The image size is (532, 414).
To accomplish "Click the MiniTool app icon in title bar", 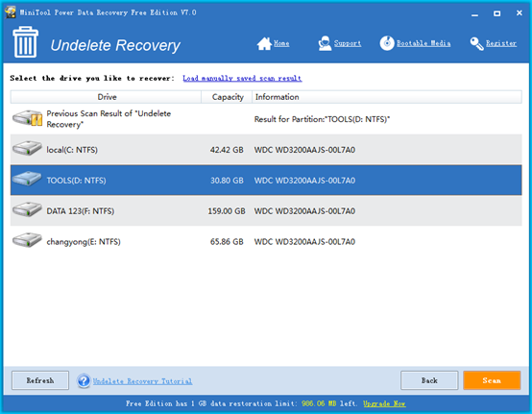I will (11, 12).
